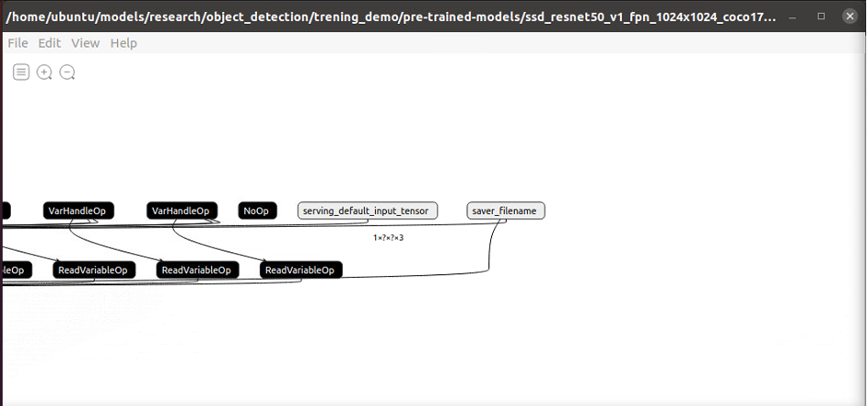The image size is (868, 406).
Task: Open the View menu
Action: click(x=85, y=43)
